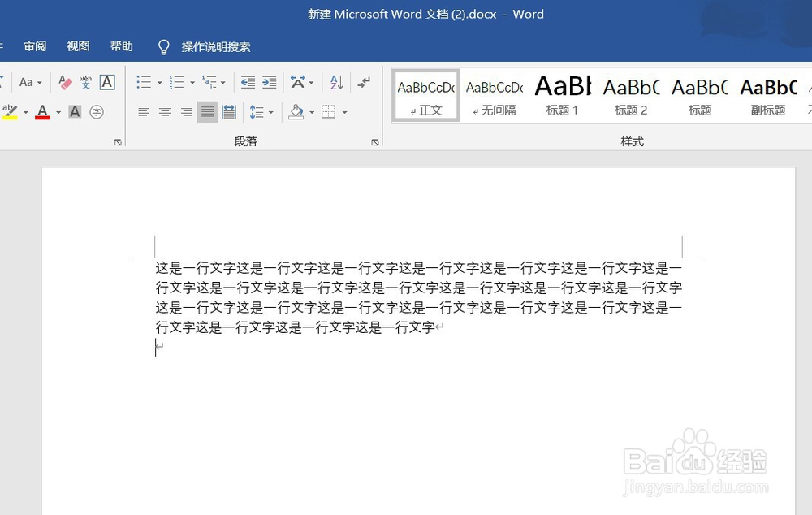Open the 段落 dialog launcher arrow

pos(374,141)
